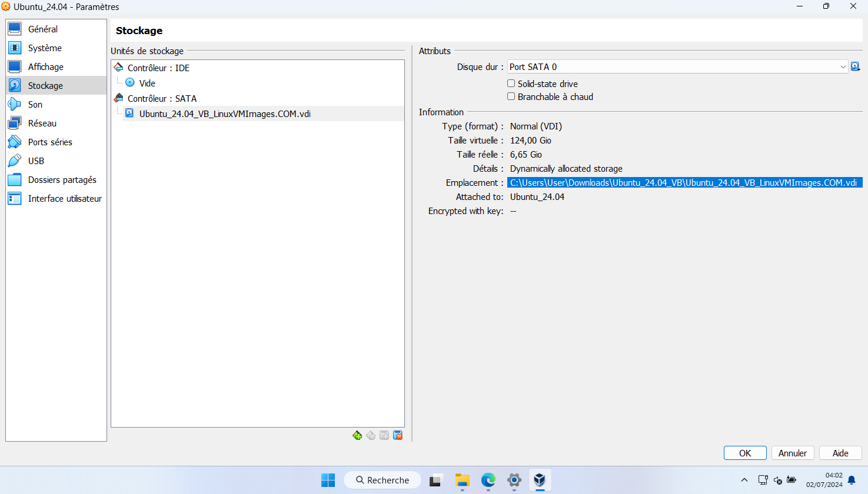Viewport: 868px width, 494px height.
Task: Confirm settings with the OK button
Action: (745, 453)
